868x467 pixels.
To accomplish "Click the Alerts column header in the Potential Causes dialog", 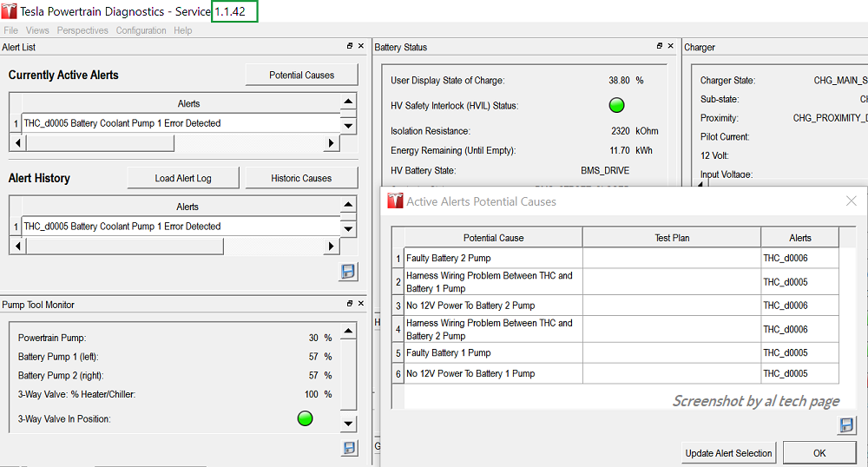I will [x=800, y=238].
